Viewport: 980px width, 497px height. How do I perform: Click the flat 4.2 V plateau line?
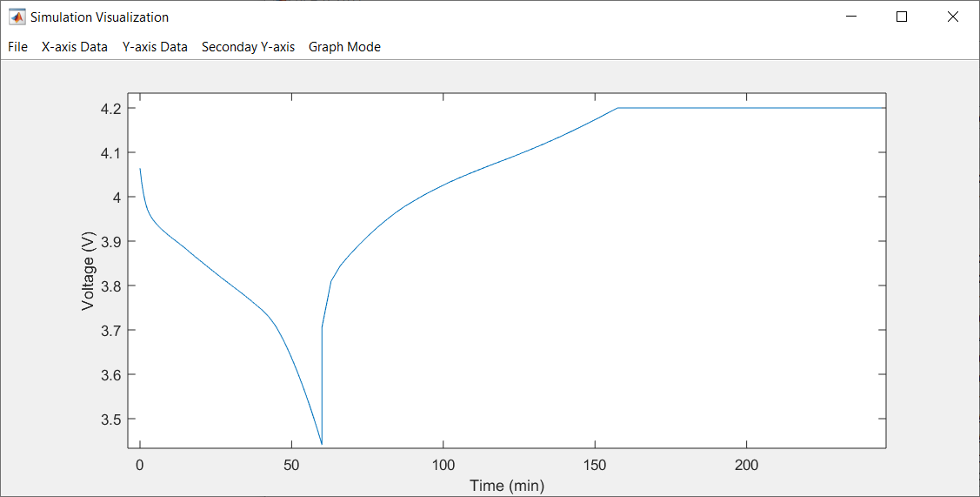tap(751, 108)
